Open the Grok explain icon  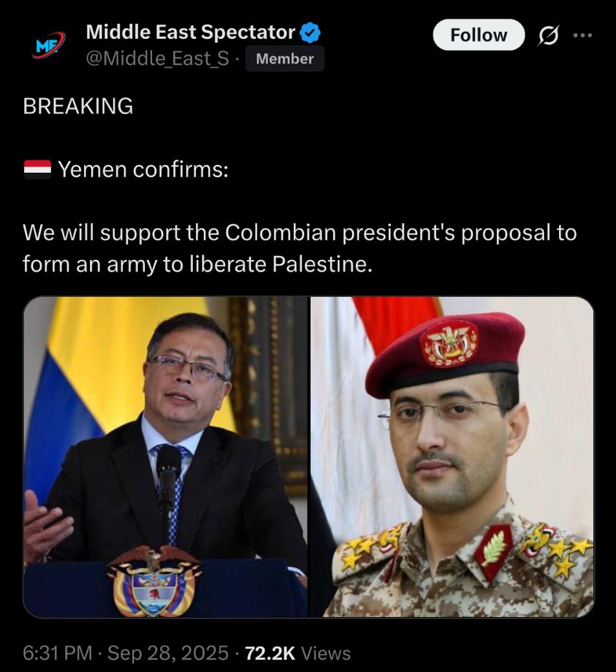(x=548, y=35)
